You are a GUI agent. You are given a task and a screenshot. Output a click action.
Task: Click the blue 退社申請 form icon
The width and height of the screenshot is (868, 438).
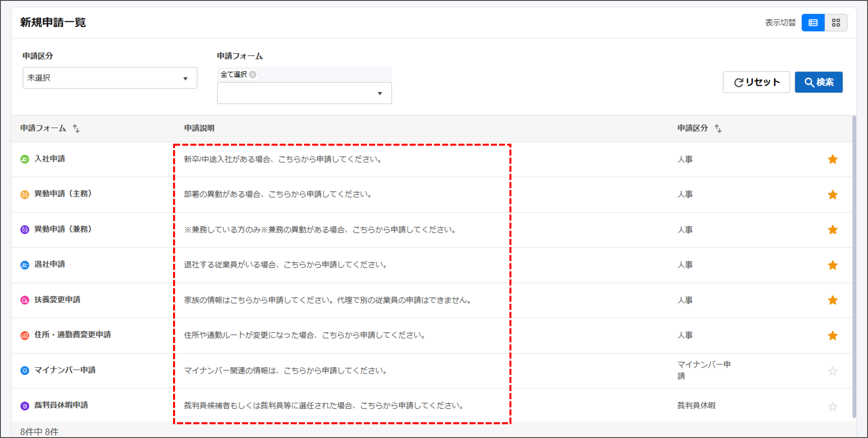25,265
